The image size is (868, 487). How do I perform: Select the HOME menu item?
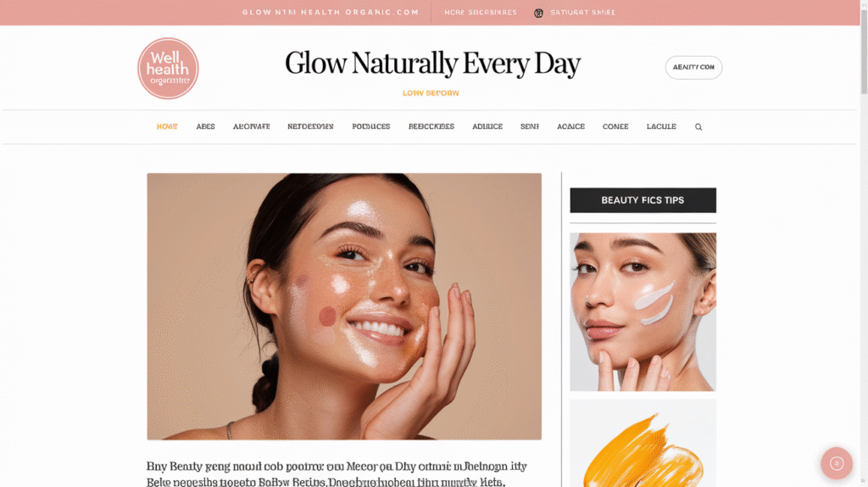tap(167, 126)
